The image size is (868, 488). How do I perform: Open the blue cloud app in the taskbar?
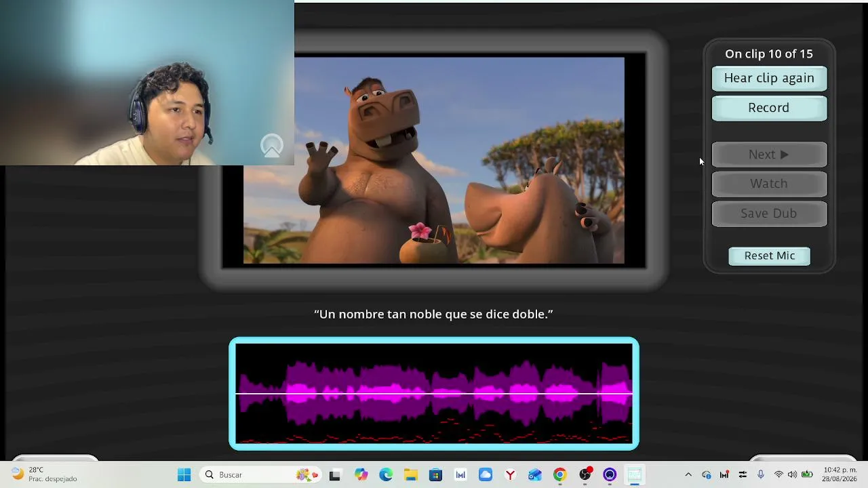[486, 475]
